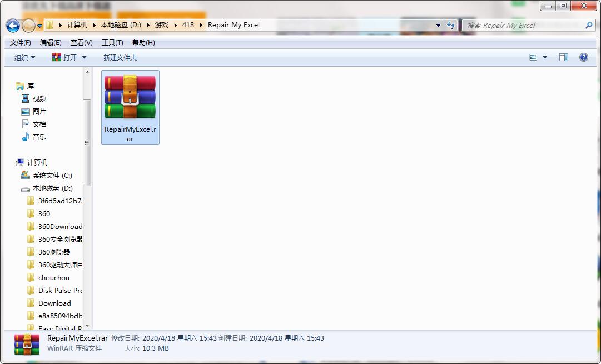Toggle the preview pane
The width and height of the screenshot is (601, 364).
564,57
